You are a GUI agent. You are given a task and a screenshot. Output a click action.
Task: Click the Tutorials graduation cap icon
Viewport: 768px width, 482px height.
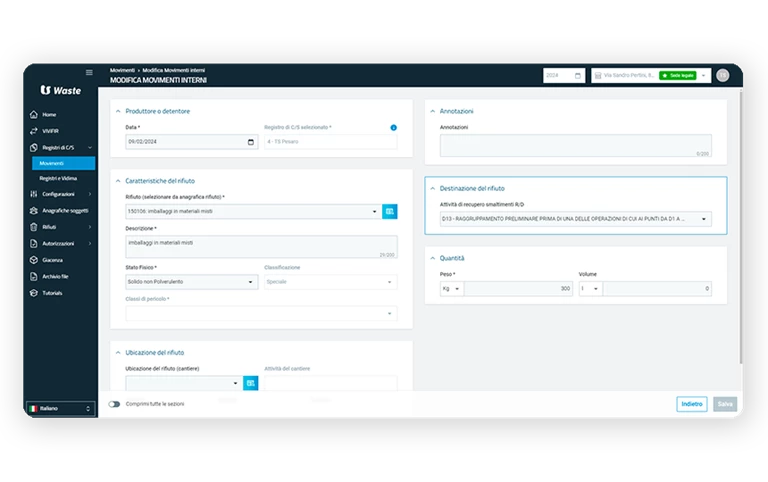click(x=34, y=293)
